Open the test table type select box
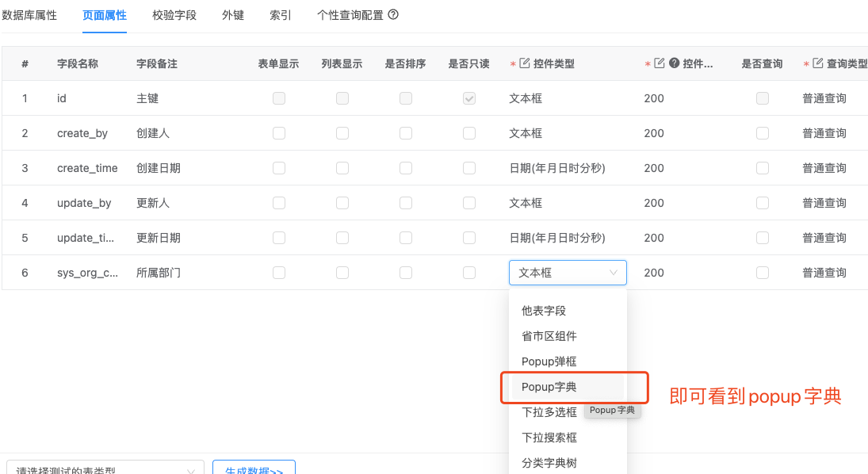The width and height of the screenshot is (868, 474). coord(105,469)
